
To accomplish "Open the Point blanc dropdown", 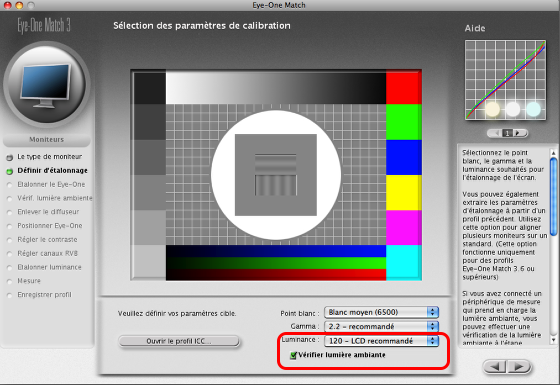I will click(381, 312).
